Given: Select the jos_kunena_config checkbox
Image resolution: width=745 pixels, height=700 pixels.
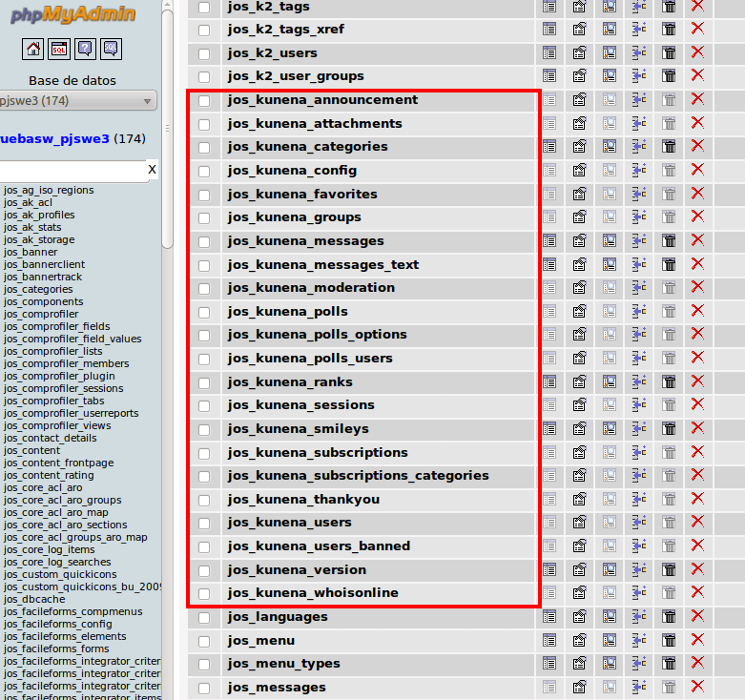Looking at the screenshot, I should click(x=204, y=172).
